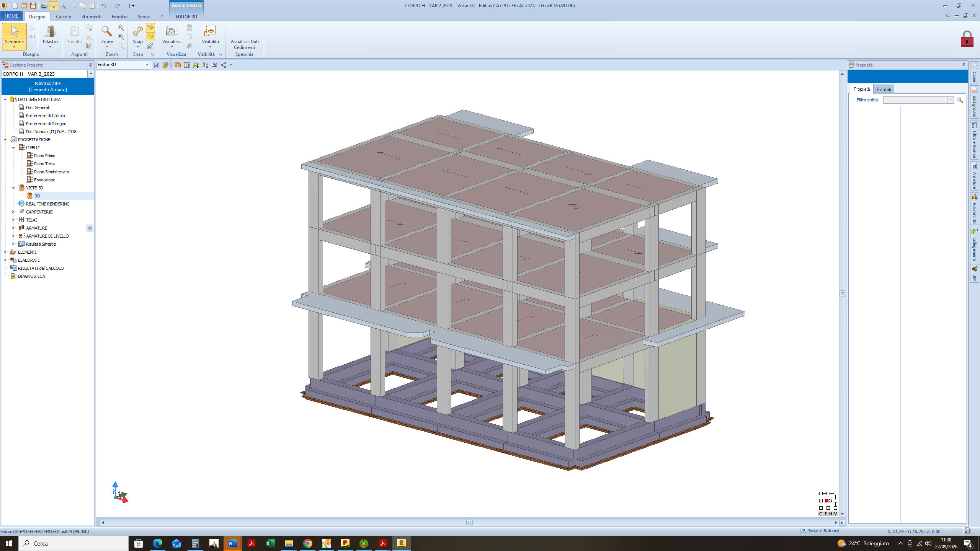Toggle the line snap button
Screen dimensions: 980x551
pyautogui.click(x=150, y=37)
